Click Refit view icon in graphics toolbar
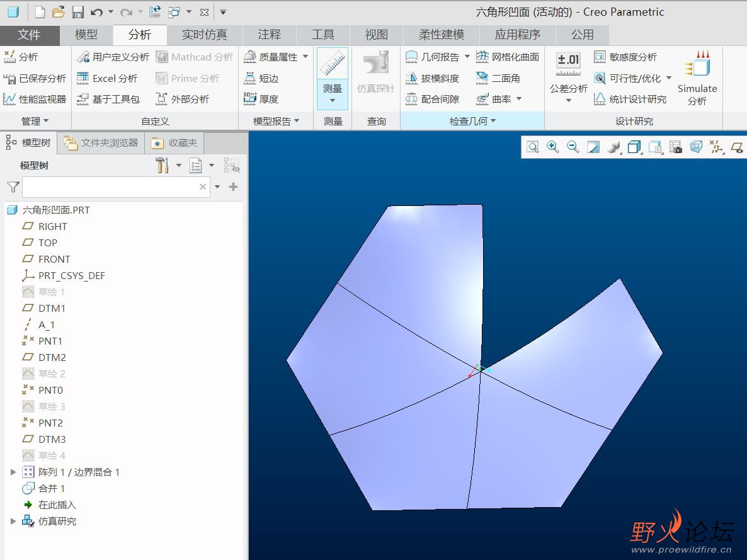Image resolution: width=747 pixels, height=560 pixels. pyautogui.click(x=533, y=147)
